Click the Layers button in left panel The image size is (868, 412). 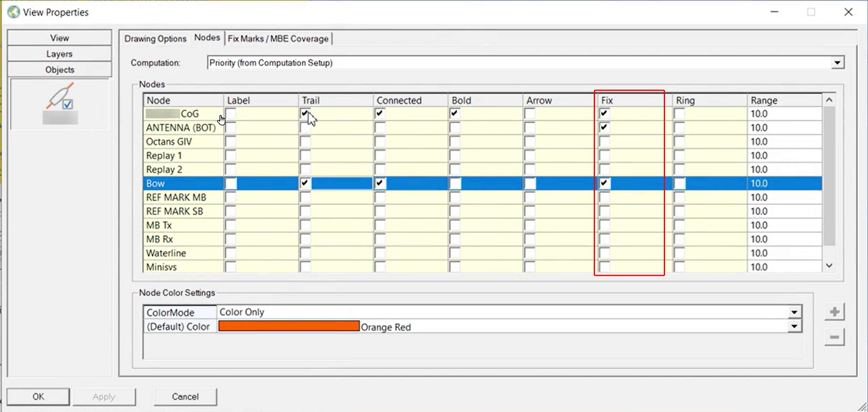[x=59, y=54]
